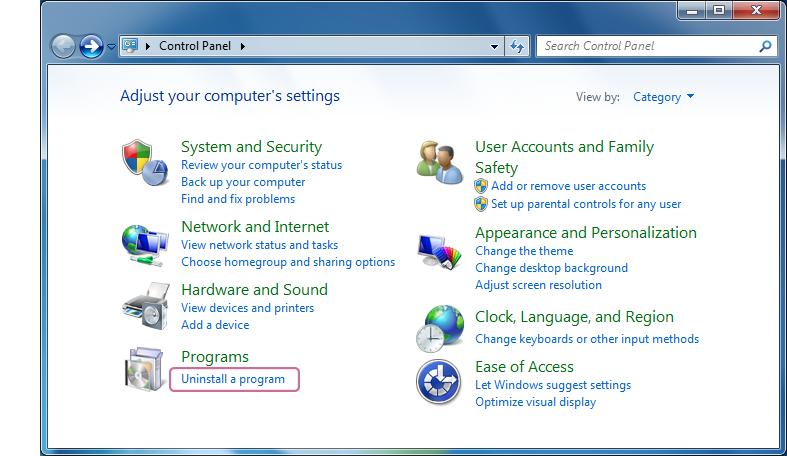Click shield icon beside Set up parental controls
The width and height of the screenshot is (787, 456).
click(x=481, y=204)
